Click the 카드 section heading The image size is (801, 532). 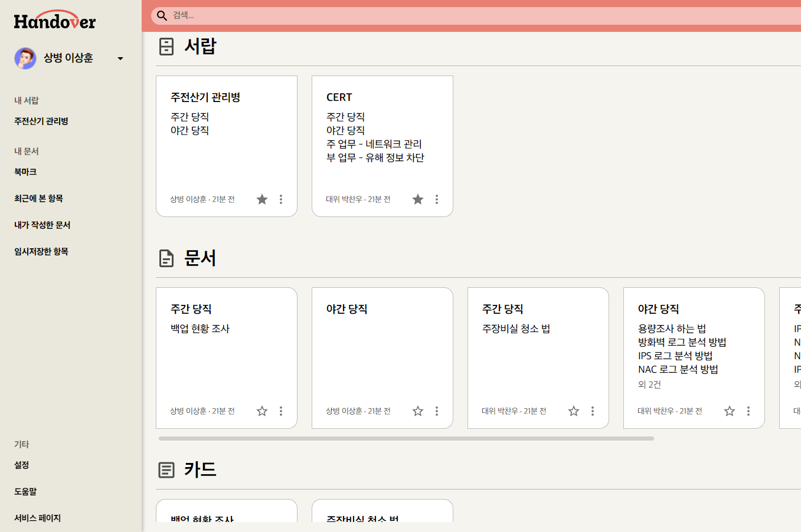[200, 469]
